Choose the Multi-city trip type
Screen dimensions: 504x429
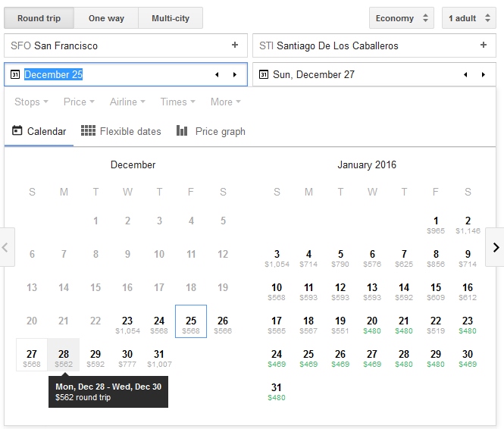(171, 18)
